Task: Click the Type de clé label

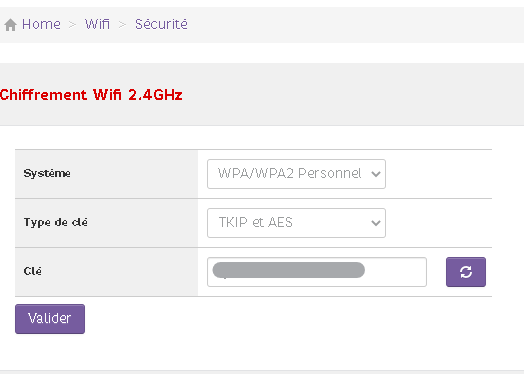Action: pyautogui.click(x=55, y=222)
